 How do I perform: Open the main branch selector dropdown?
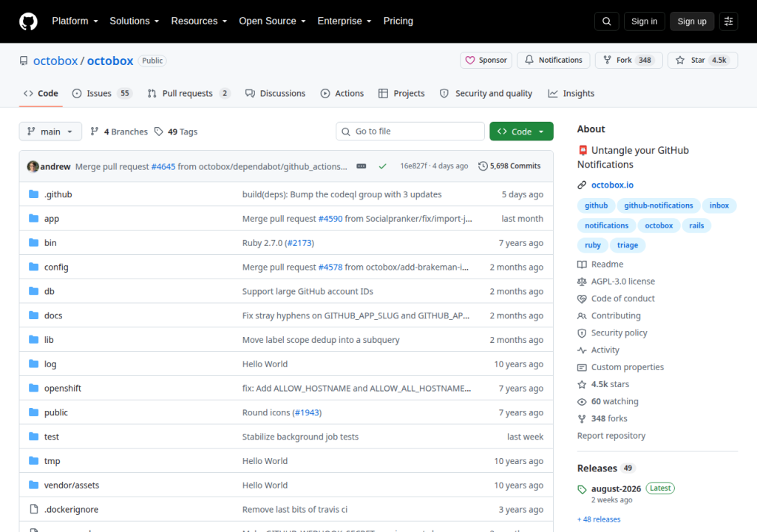[50, 132]
